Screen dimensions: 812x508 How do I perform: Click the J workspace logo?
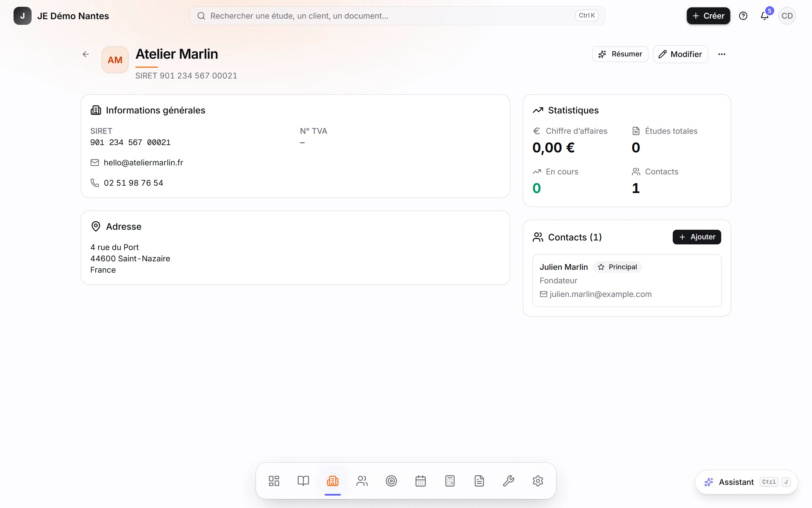[x=23, y=16]
